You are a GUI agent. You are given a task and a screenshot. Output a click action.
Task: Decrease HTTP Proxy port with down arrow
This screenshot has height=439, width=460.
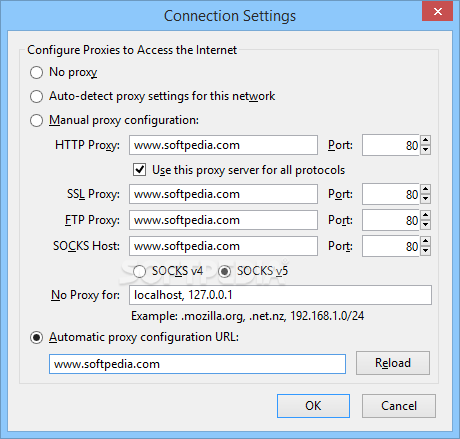[425, 150]
